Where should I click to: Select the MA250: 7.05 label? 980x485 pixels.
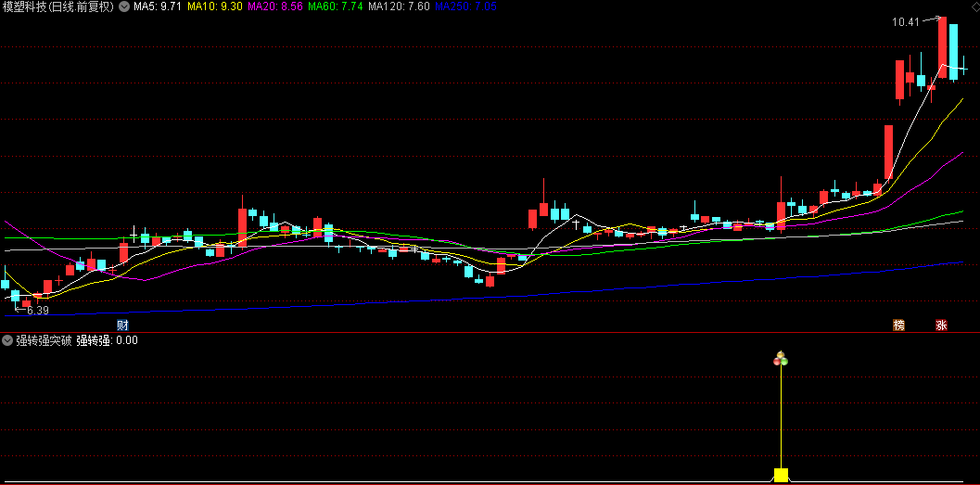[465, 6]
